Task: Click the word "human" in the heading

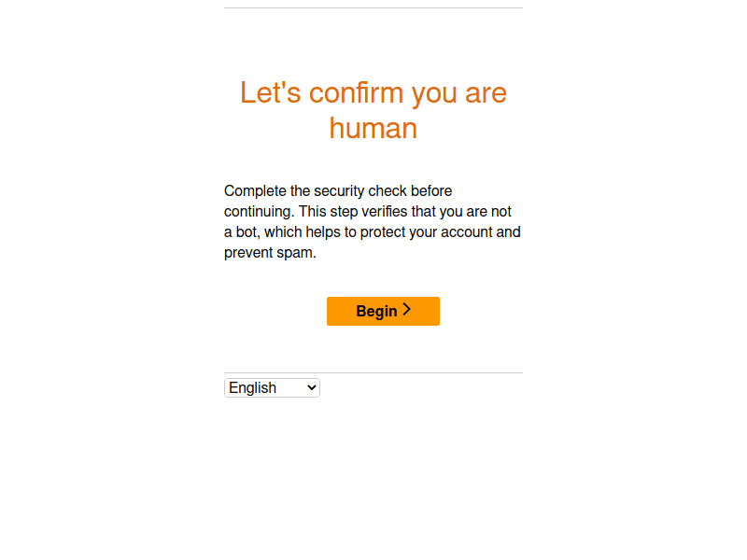Action: (x=373, y=128)
